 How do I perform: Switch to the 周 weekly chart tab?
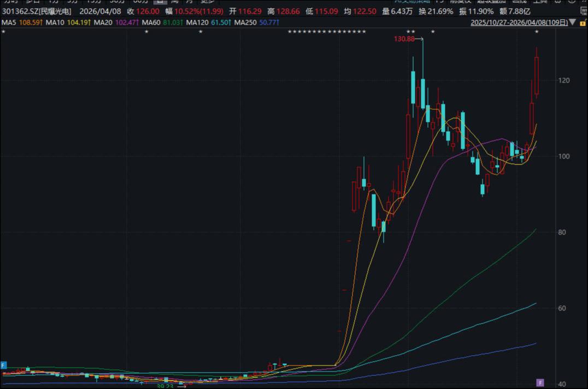[x=175, y=3]
